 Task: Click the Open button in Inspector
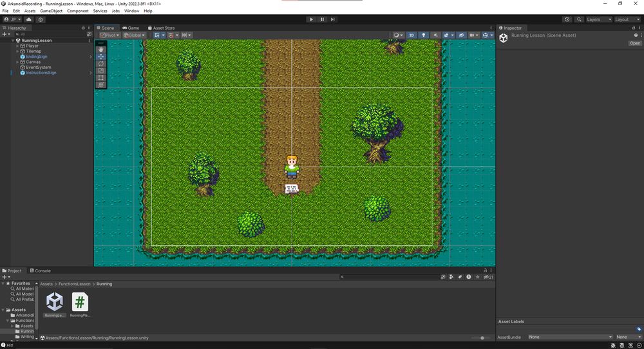click(x=634, y=43)
